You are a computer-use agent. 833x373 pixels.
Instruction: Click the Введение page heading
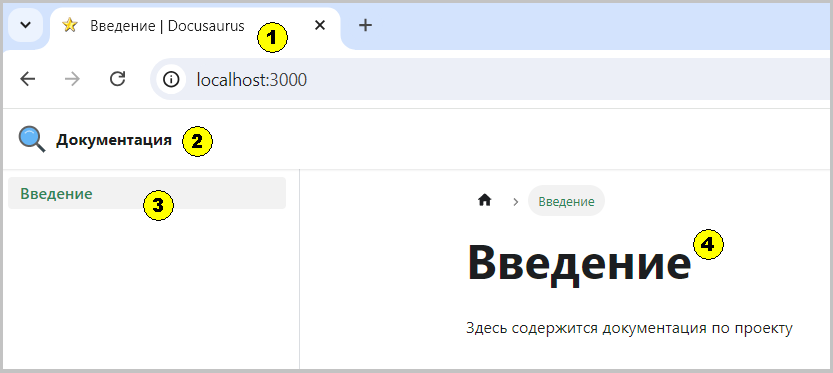[x=580, y=264]
